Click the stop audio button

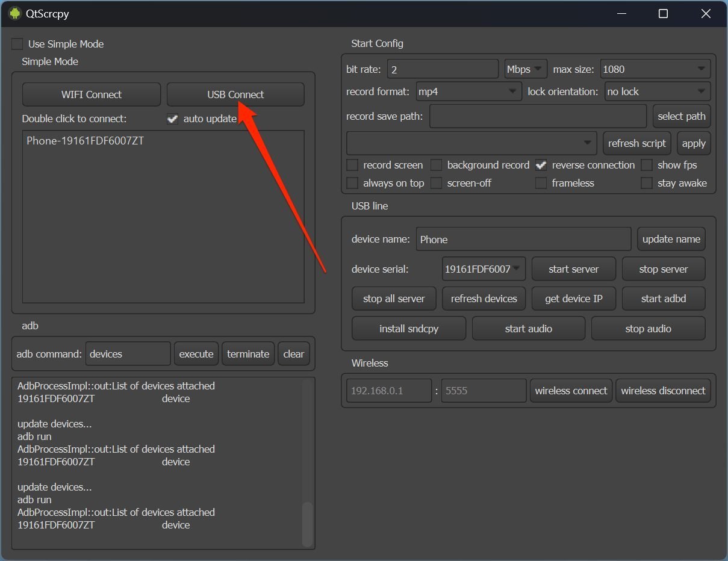(x=649, y=329)
